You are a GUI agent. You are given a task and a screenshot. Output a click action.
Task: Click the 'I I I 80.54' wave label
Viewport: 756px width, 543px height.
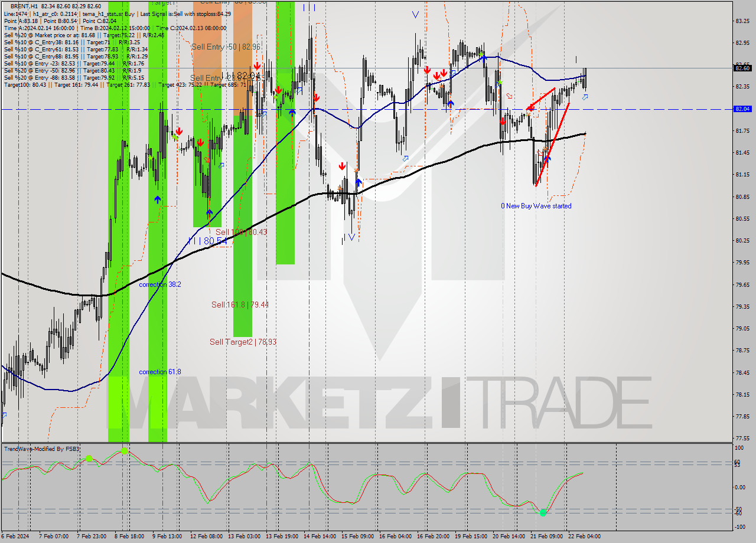click(x=208, y=241)
